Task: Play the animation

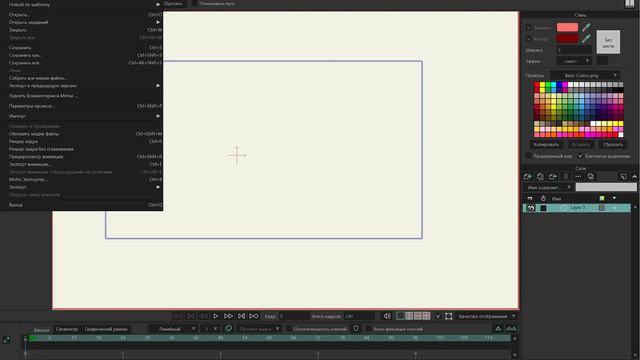Action: [x=216, y=316]
